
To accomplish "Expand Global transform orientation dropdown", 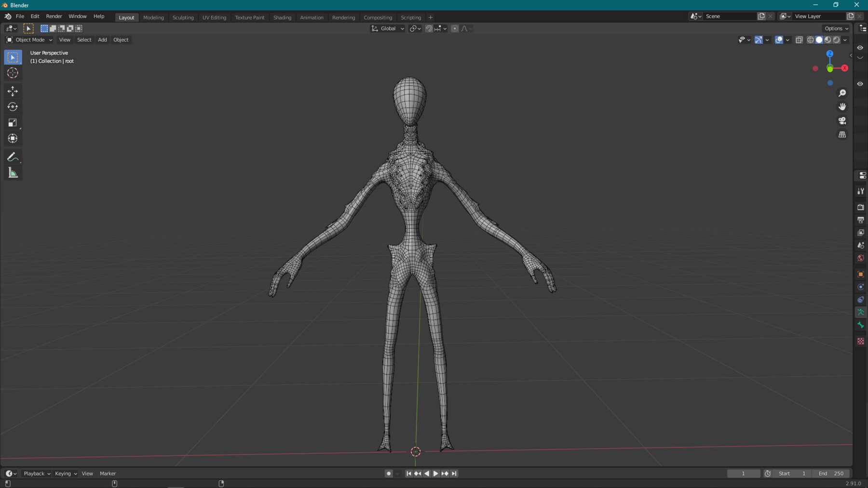I will (x=388, y=28).
